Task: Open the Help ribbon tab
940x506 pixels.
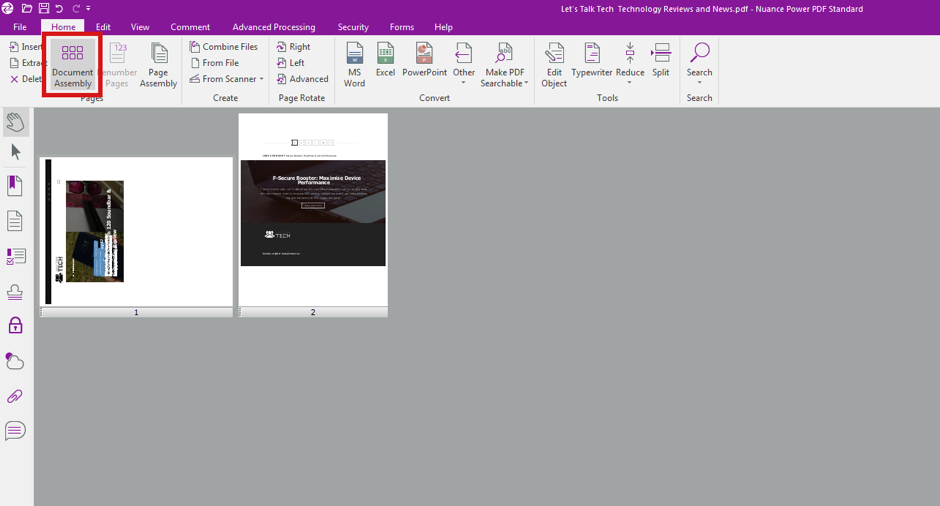Action: [443, 27]
